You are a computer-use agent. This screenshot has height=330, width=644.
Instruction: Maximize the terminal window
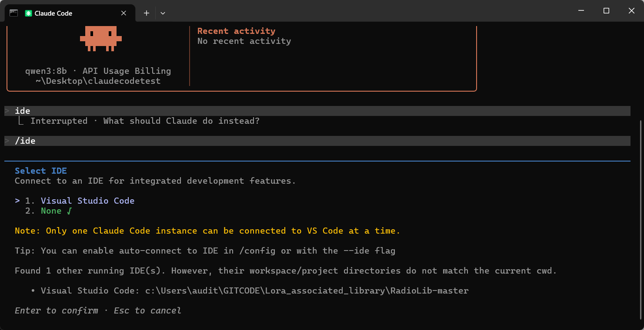[x=606, y=10]
